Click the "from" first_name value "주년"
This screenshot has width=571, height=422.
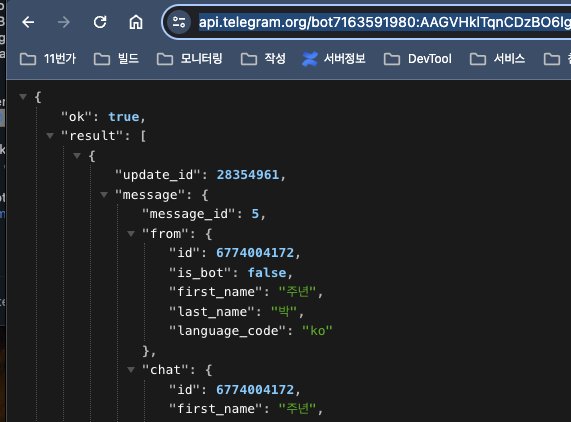298,292
